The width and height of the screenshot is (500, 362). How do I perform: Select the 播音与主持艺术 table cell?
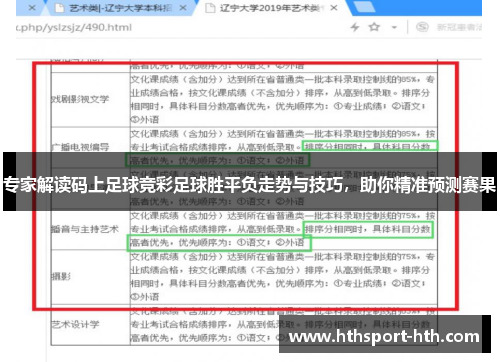point(90,229)
